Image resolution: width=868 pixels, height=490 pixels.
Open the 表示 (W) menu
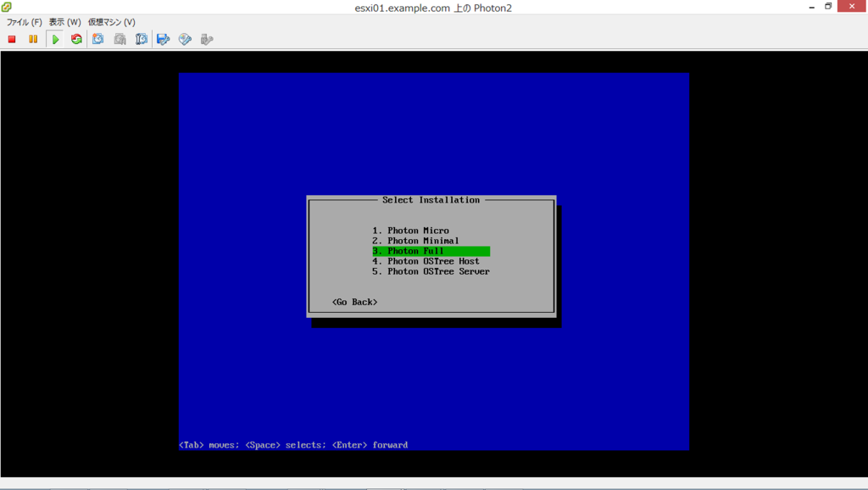coord(64,22)
